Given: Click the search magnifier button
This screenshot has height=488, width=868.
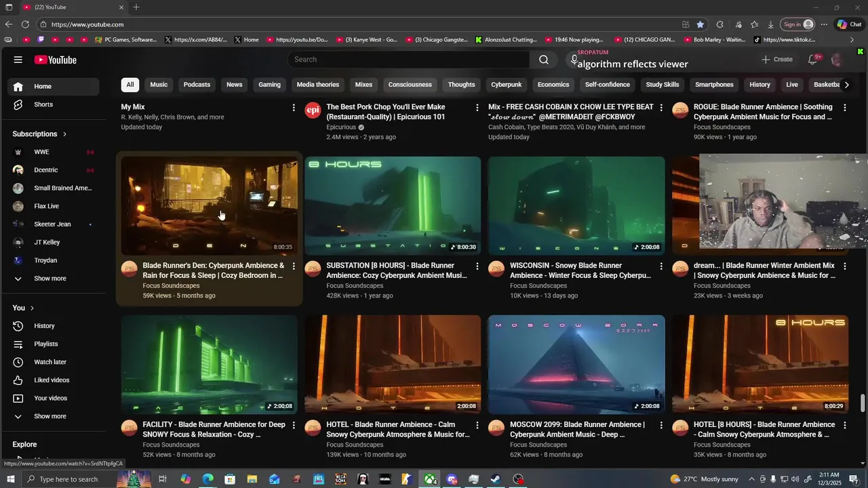Looking at the screenshot, I should [544, 60].
